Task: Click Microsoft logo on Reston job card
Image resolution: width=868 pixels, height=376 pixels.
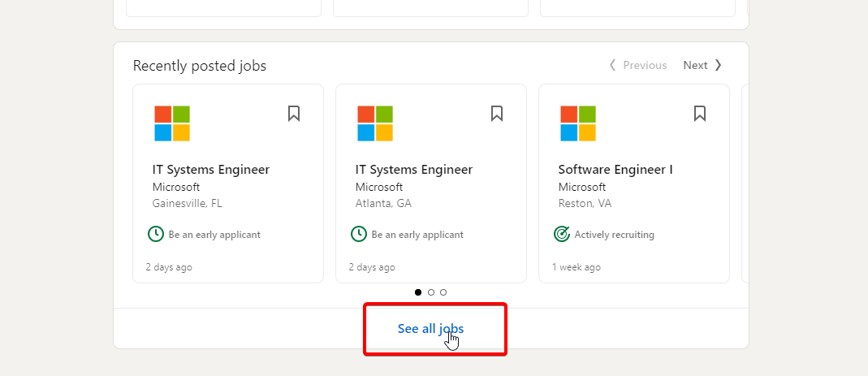Action: [x=578, y=123]
